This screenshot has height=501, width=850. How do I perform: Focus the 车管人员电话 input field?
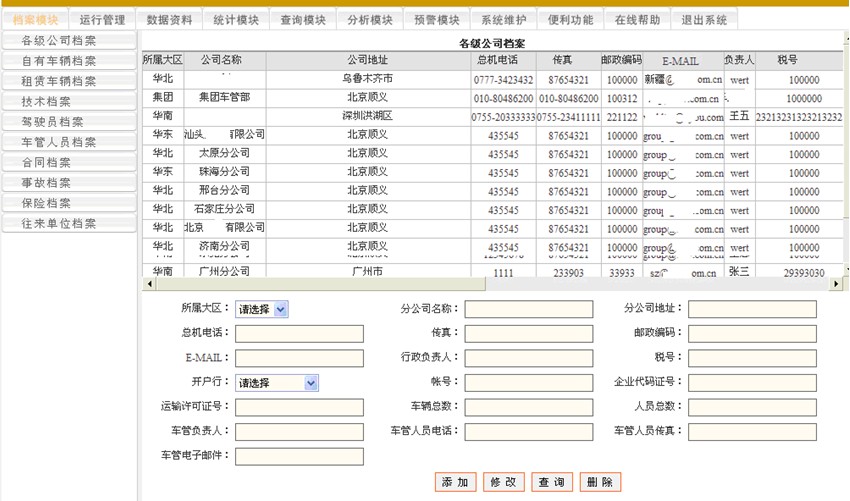[x=529, y=432]
